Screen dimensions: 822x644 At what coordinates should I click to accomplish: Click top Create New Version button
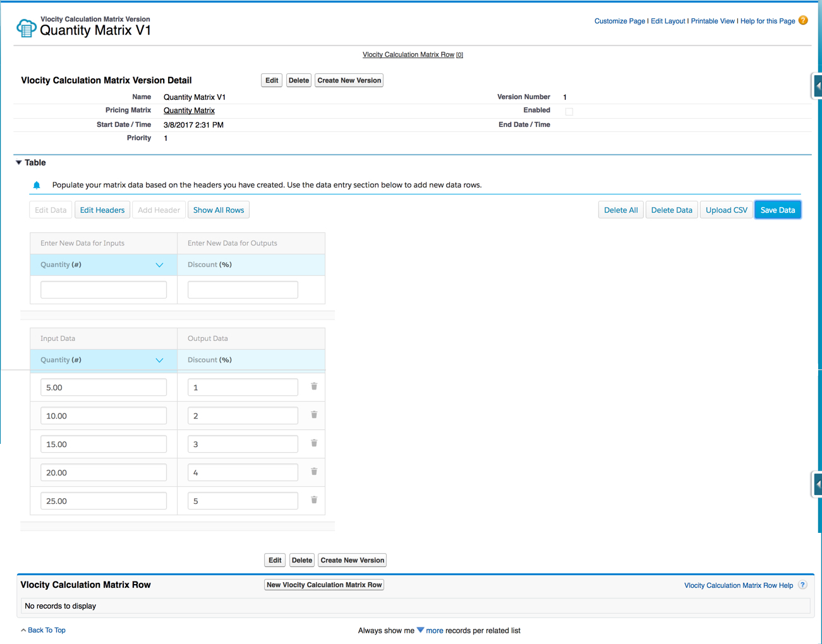[x=349, y=80]
